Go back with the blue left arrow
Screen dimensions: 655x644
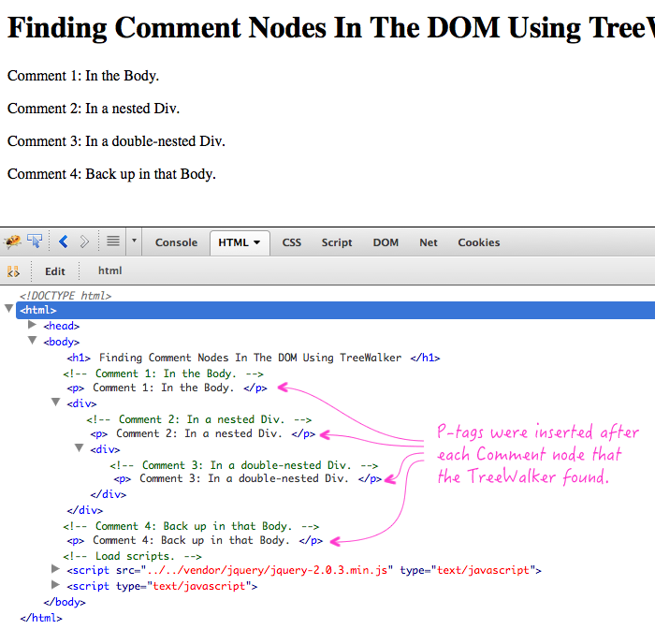click(64, 241)
